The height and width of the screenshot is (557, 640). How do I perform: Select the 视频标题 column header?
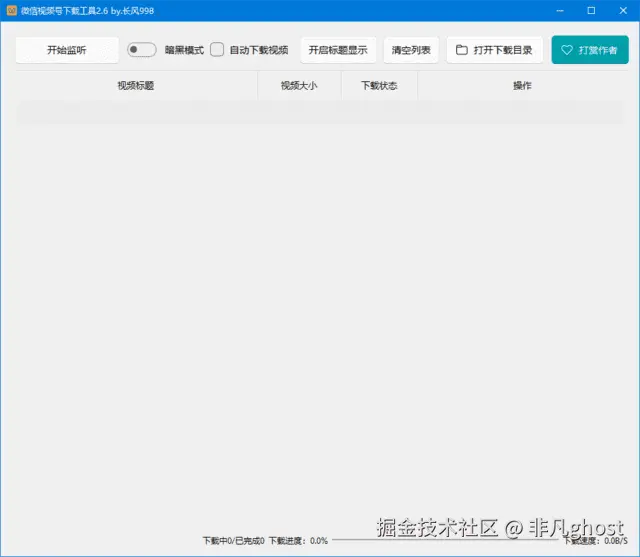coord(136,85)
